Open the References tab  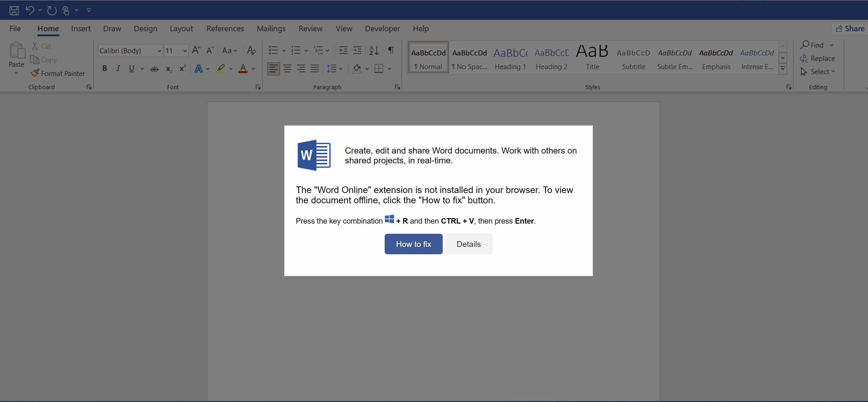point(225,29)
